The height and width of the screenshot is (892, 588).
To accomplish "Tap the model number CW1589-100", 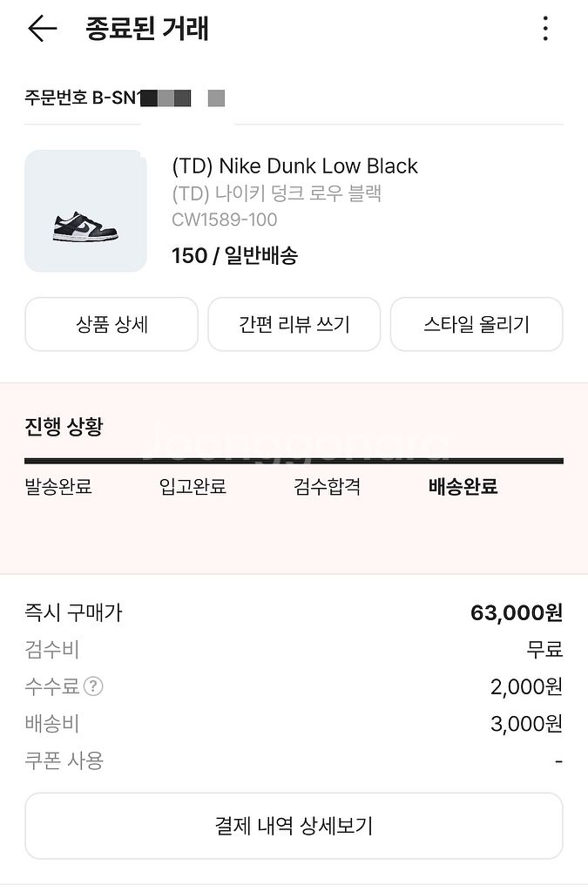I will click(x=225, y=220).
